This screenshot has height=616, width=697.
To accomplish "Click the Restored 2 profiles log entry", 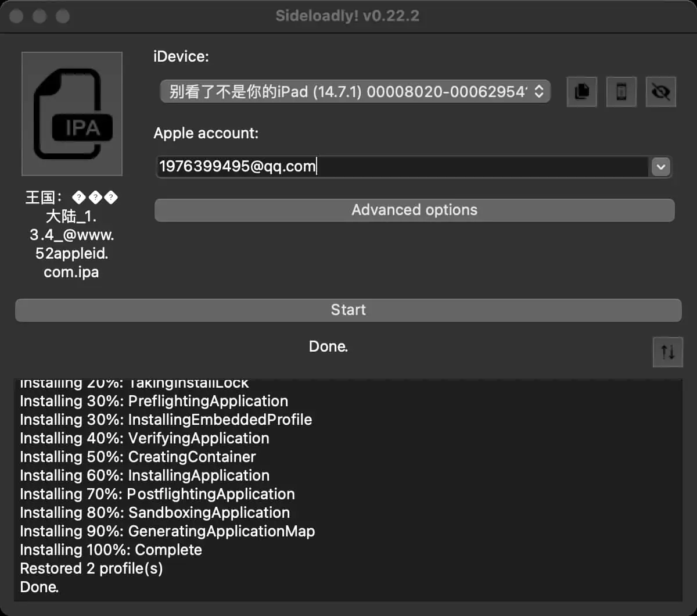I will 91,568.
